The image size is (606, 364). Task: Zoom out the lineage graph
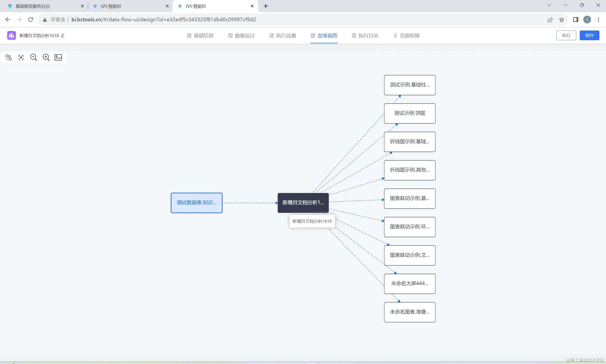tap(34, 57)
